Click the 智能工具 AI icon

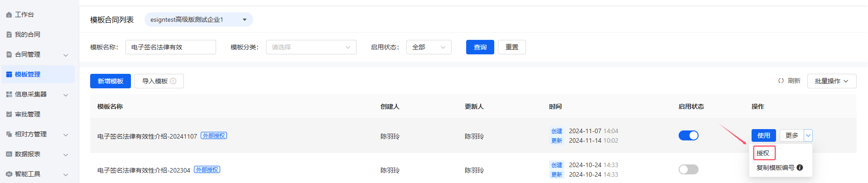pyautogui.click(x=9, y=174)
